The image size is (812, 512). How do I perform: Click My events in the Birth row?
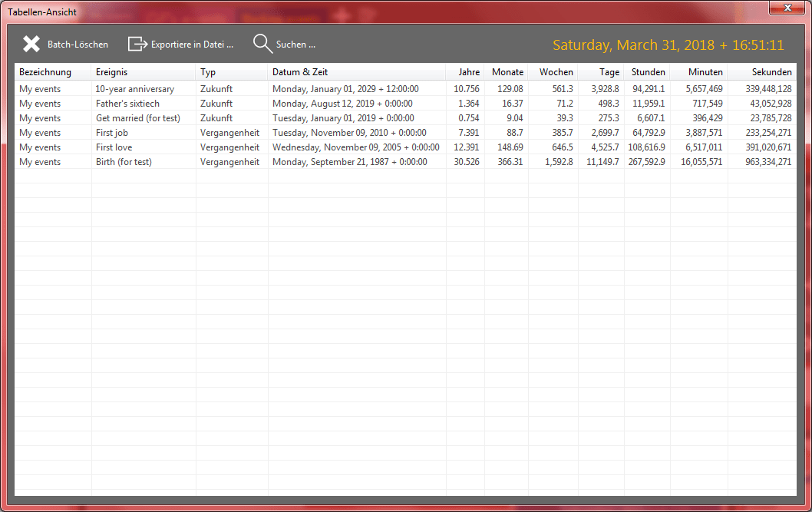pos(40,161)
